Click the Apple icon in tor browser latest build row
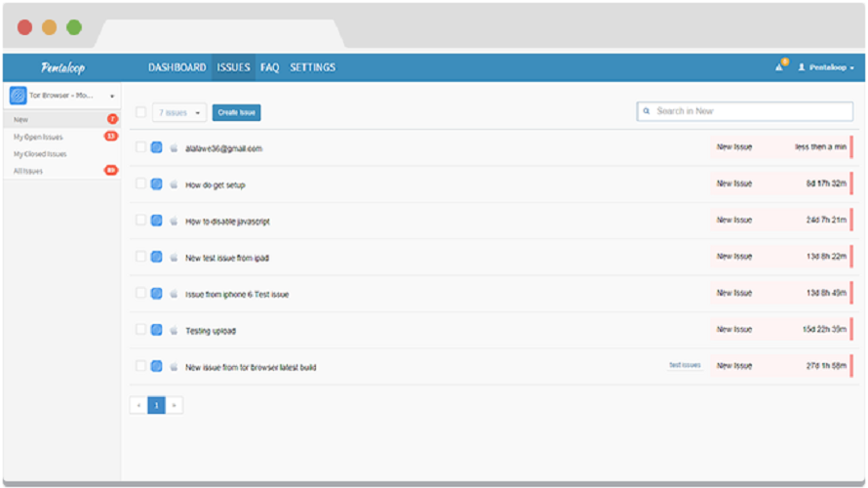Screen dimensions: 868x488 174,367
